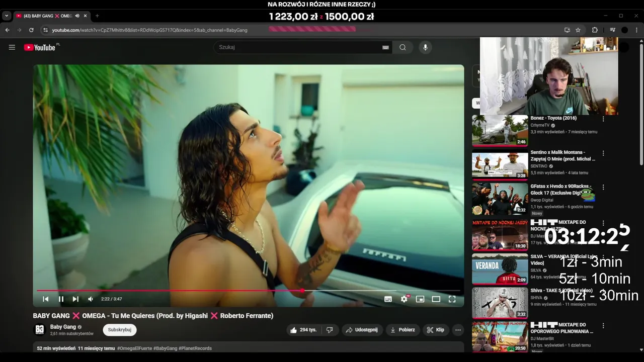The height and width of the screenshot is (362, 644).
Task: Open options menu for Sentino x Malik Montana
Action: click(603, 153)
